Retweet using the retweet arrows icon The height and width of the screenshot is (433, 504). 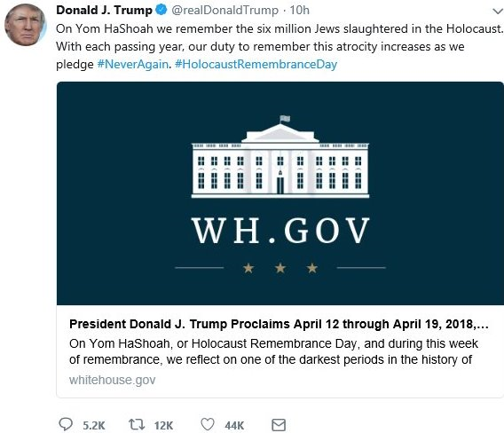(137, 424)
